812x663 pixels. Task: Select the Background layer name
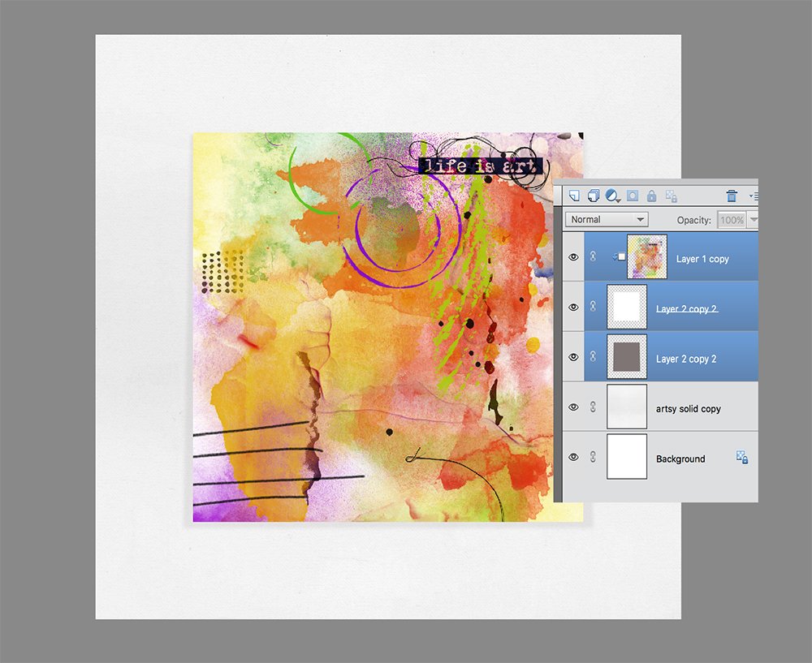680,459
